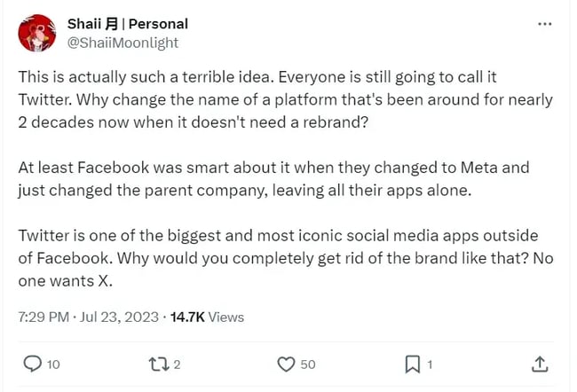Click the share upload icon

[x=539, y=364]
